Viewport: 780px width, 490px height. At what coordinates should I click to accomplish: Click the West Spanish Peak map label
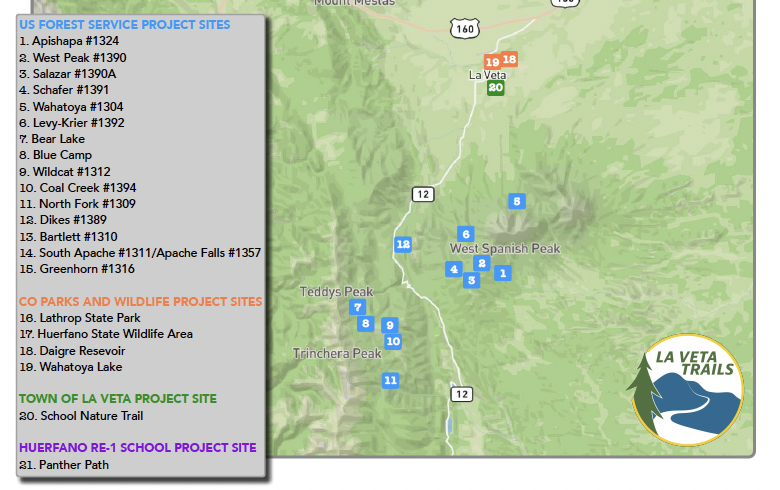click(x=504, y=249)
